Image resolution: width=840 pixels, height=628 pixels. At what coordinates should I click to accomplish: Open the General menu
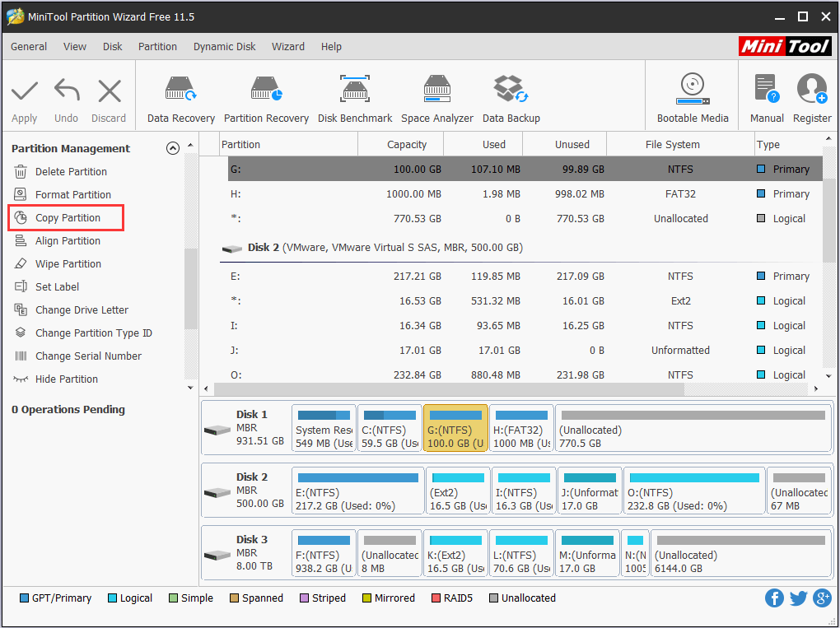29,47
